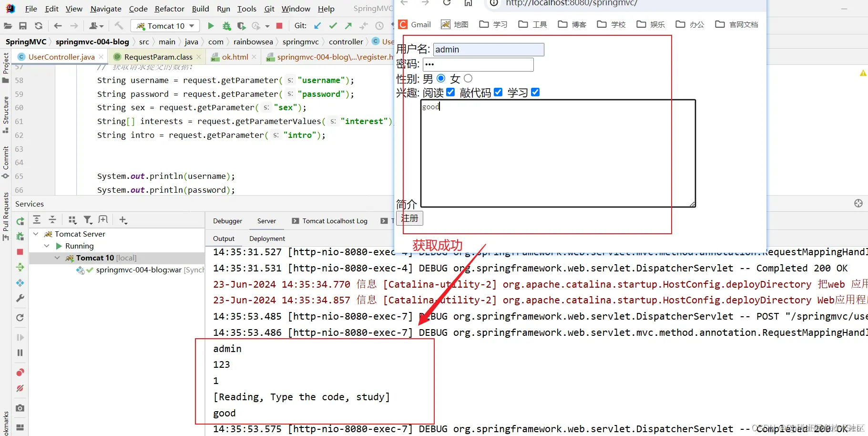The image size is (868, 436).
Task: Navigate back with the left arrow
Action: 58,26
